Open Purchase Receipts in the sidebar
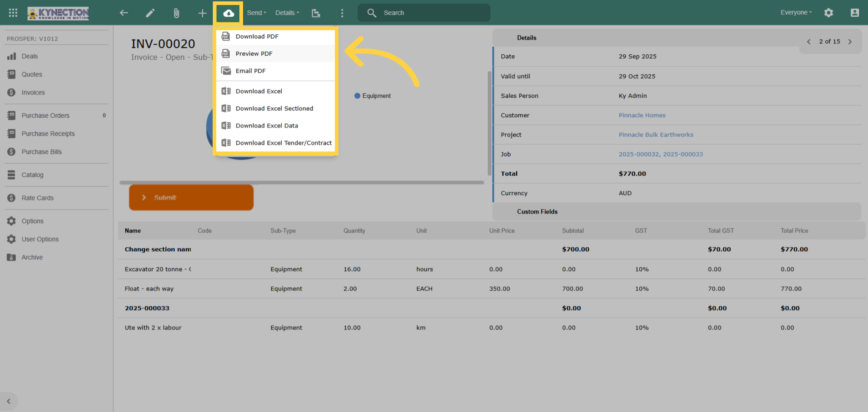This screenshot has height=412, width=868. click(56, 134)
